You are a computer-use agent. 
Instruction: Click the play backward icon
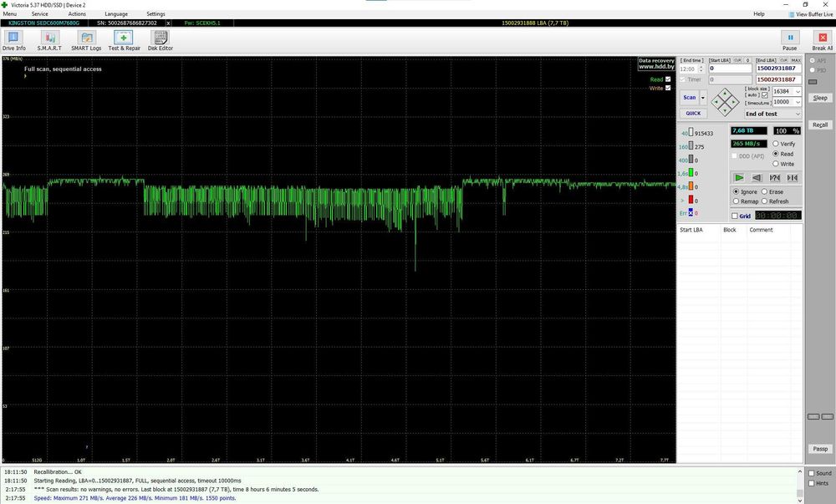click(x=757, y=177)
